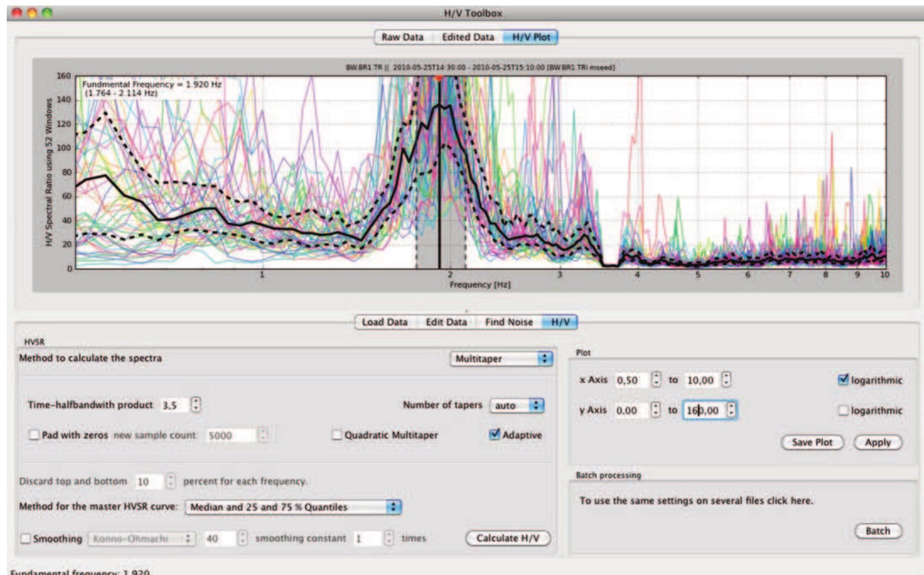The width and height of the screenshot is (924, 575).
Task: Select the H/V Plot tab
Action: click(531, 37)
